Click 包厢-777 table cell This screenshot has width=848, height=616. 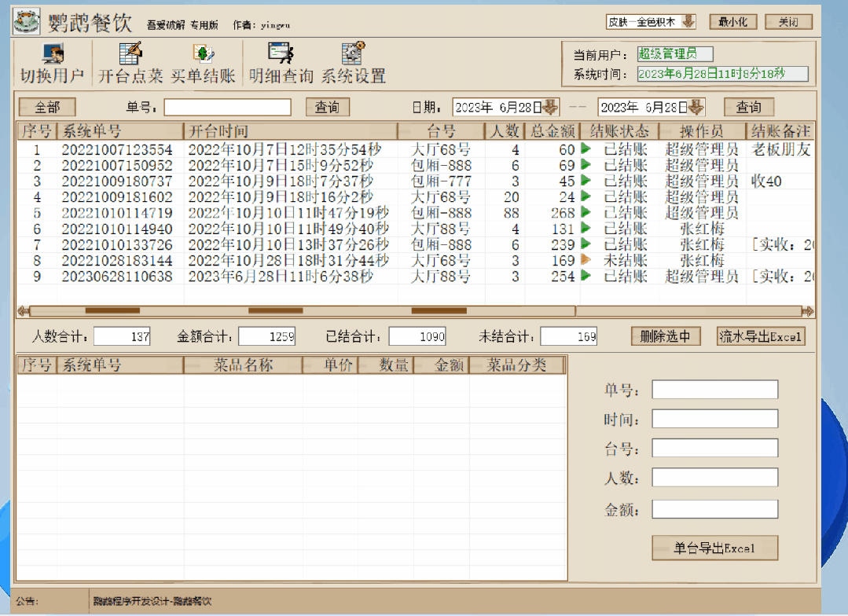(442, 181)
